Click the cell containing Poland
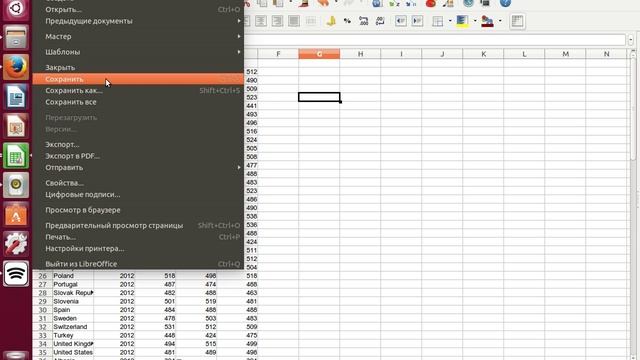The height and width of the screenshot is (360, 640). click(73, 276)
